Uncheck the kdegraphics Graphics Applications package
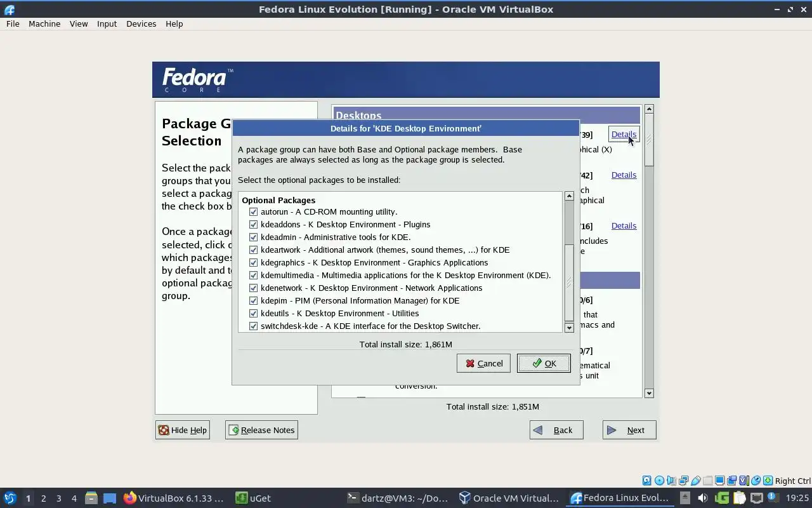 (x=254, y=262)
